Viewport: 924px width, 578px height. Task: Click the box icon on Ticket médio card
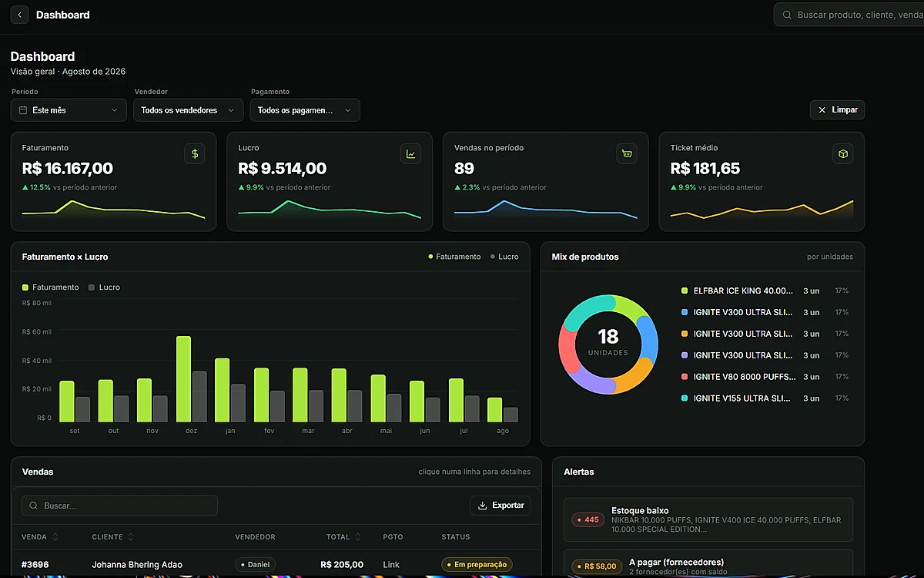[843, 154]
